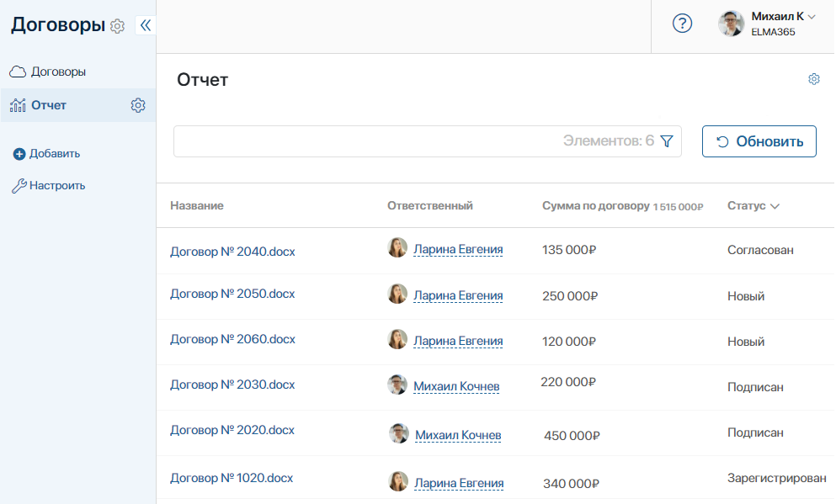Click the chart icon beside Отчет
The height and width of the screenshot is (504, 836).
tap(18, 105)
